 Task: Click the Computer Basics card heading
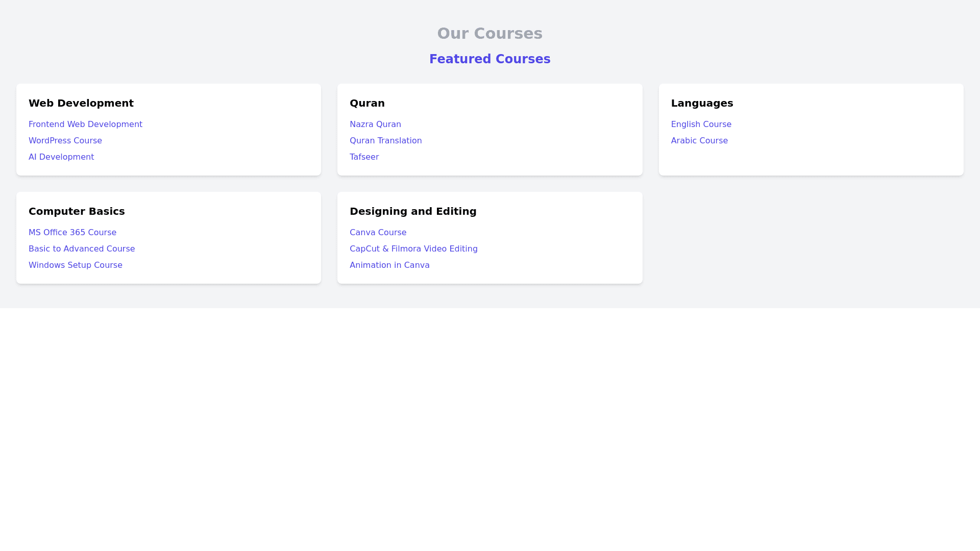(77, 211)
